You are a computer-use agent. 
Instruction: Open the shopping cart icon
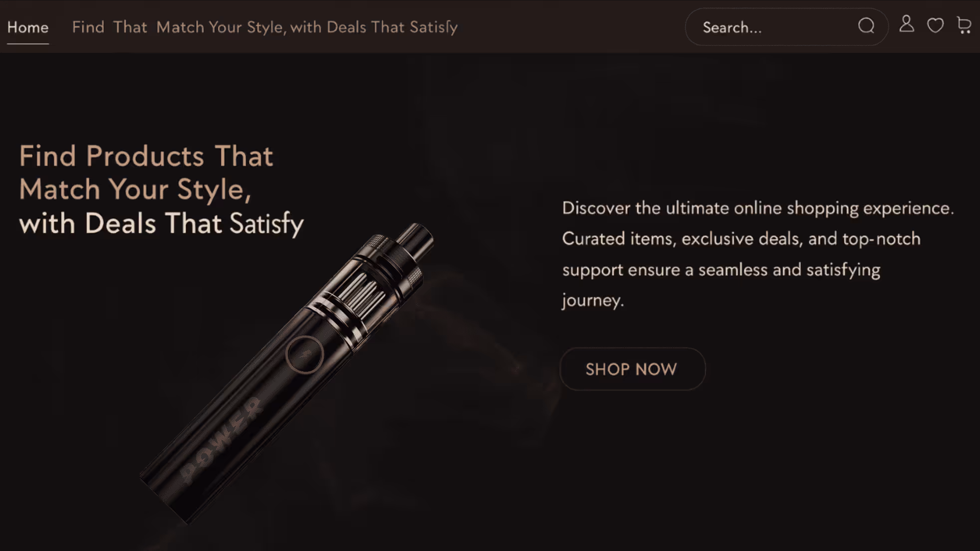click(964, 25)
